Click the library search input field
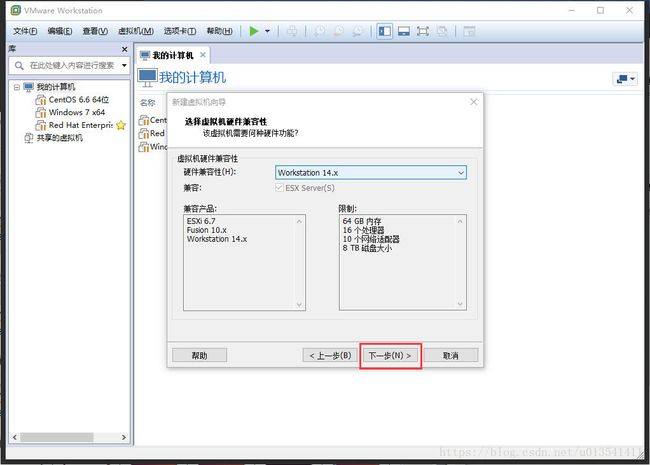Screen dimensions: 650x465 (71, 65)
